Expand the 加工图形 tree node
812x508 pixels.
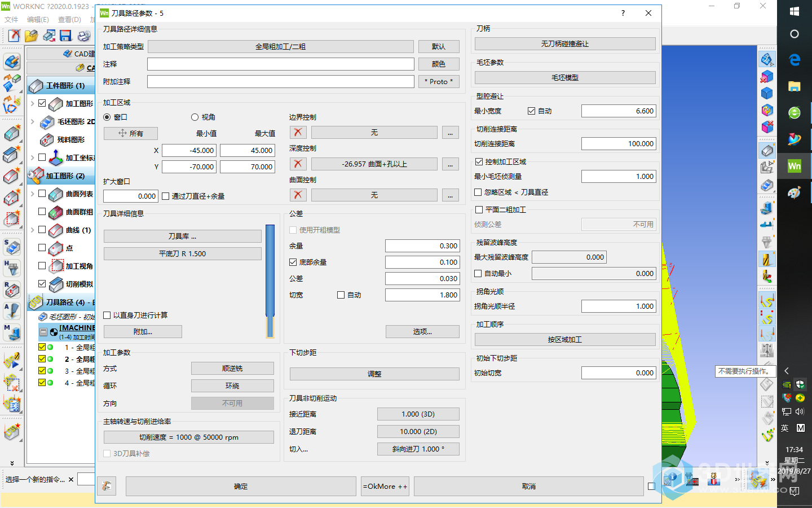(x=32, y=103)
